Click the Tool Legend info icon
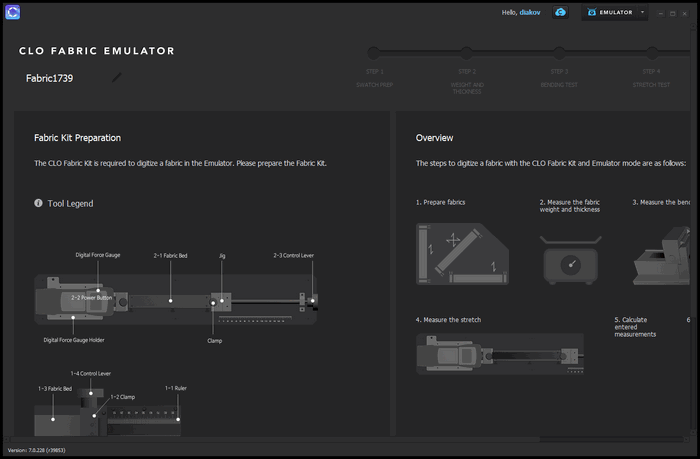The width and height of the screenshot is (700, 459). [39, 203]
